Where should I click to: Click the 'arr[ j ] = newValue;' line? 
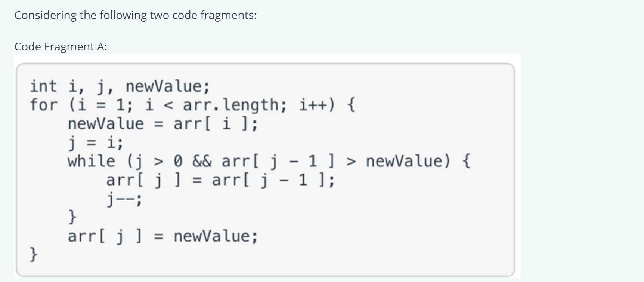click(162, 236)
